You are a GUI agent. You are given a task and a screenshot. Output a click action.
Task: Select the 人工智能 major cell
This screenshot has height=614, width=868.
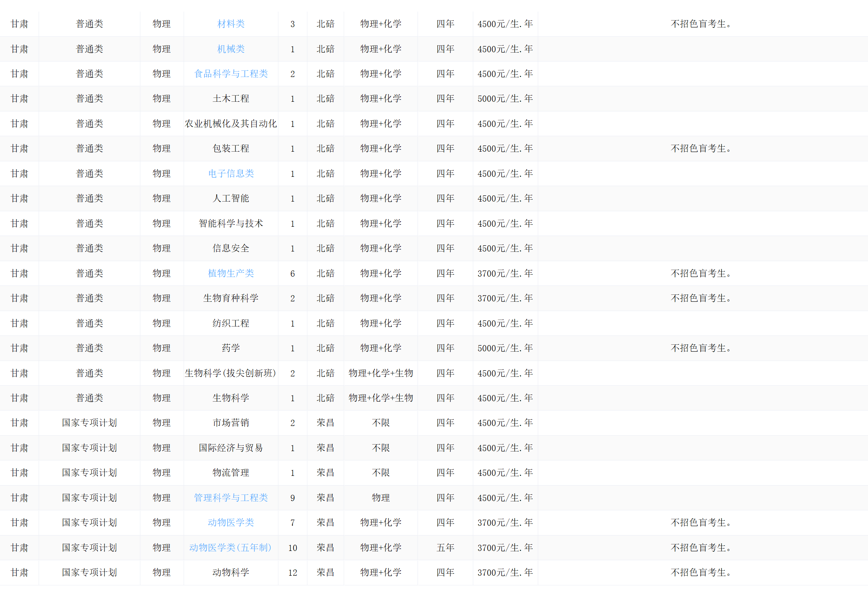point(231,198)
